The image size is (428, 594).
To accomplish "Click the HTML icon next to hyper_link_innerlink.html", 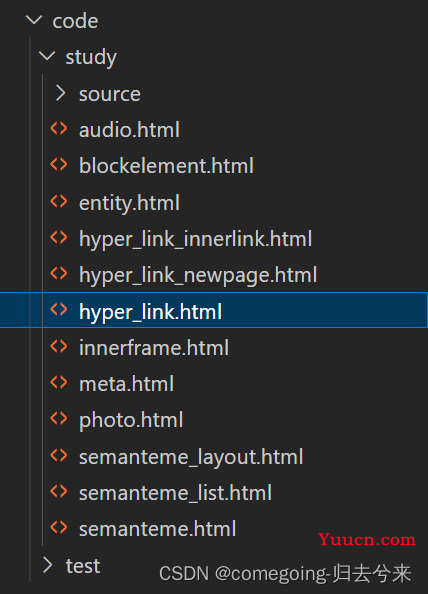I will [x=59, y=238].
